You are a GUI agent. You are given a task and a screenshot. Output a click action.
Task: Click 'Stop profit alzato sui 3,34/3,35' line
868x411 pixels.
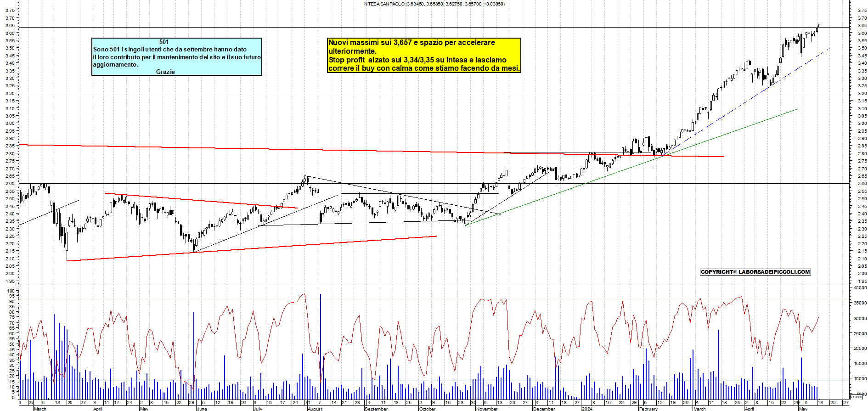tap(417, 60)
